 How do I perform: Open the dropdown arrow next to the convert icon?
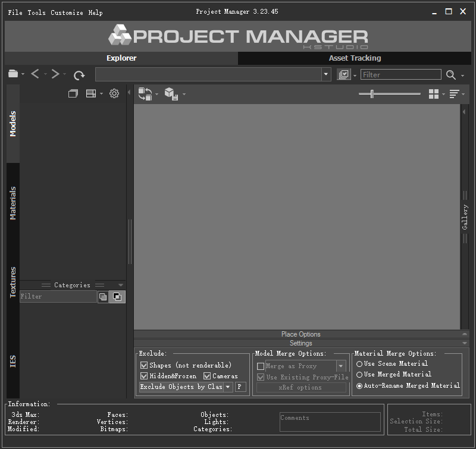click(156, 95)
